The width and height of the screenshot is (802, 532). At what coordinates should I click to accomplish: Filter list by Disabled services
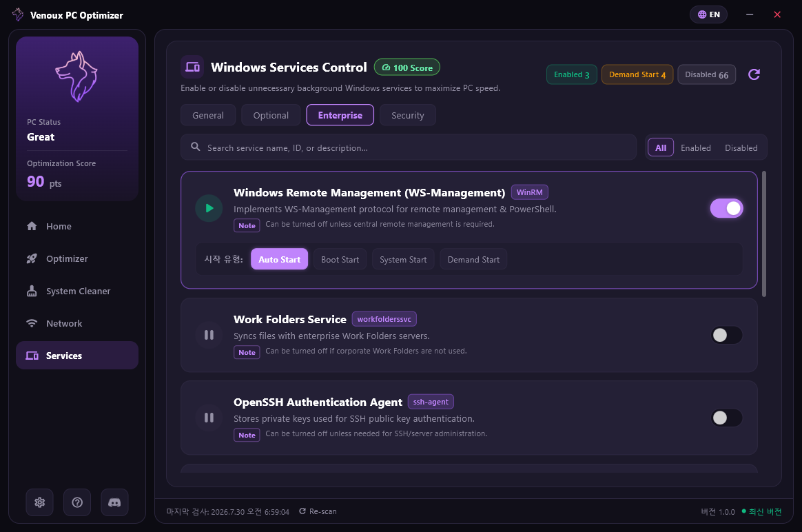click(741, 148)
